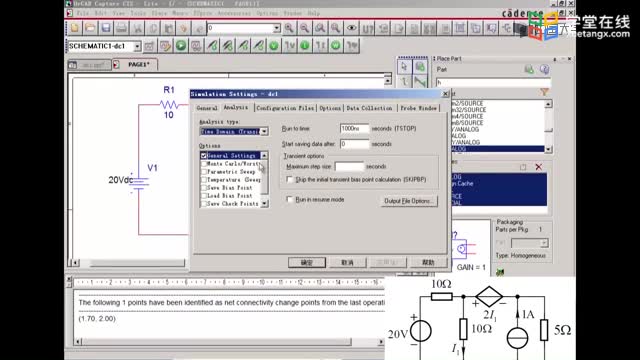Click the green W bias display icon

(x=336, y=46)
